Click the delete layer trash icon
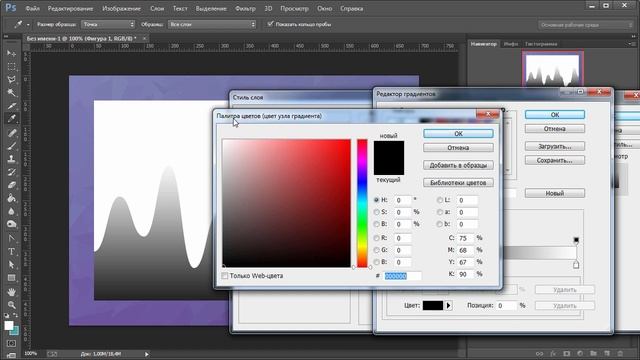 click(620, 353)
